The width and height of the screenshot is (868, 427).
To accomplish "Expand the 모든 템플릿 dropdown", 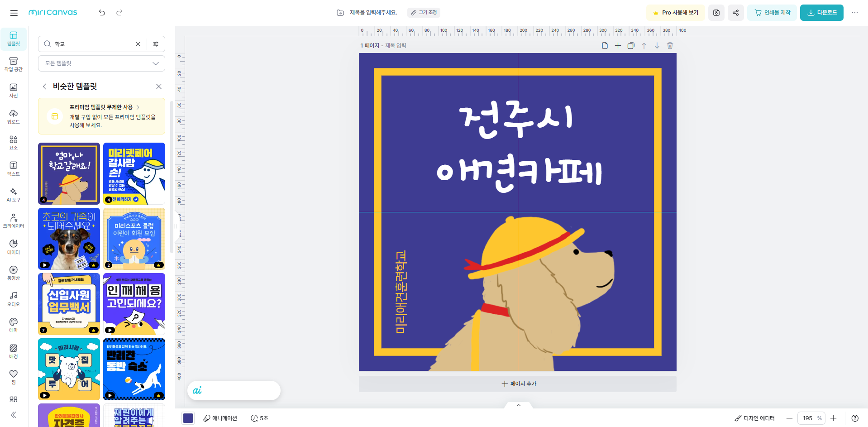I will 101,63.
